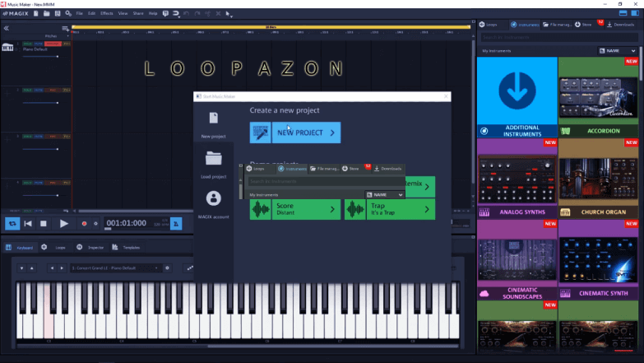This screenshot has height=363, width=644.
Task: Toggle Mute on track 4
Action: click(38, 183)
